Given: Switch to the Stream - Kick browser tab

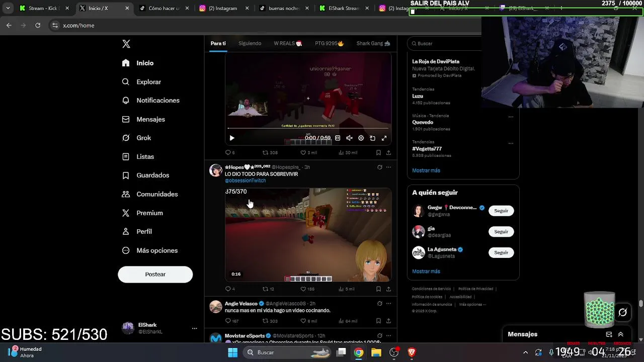Looking at the screenshot, I should [43, 8].
